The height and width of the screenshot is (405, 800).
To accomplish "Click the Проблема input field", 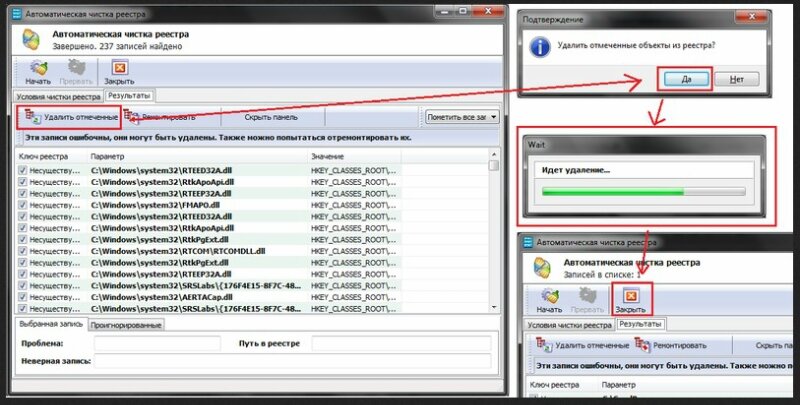I will 157,343.
